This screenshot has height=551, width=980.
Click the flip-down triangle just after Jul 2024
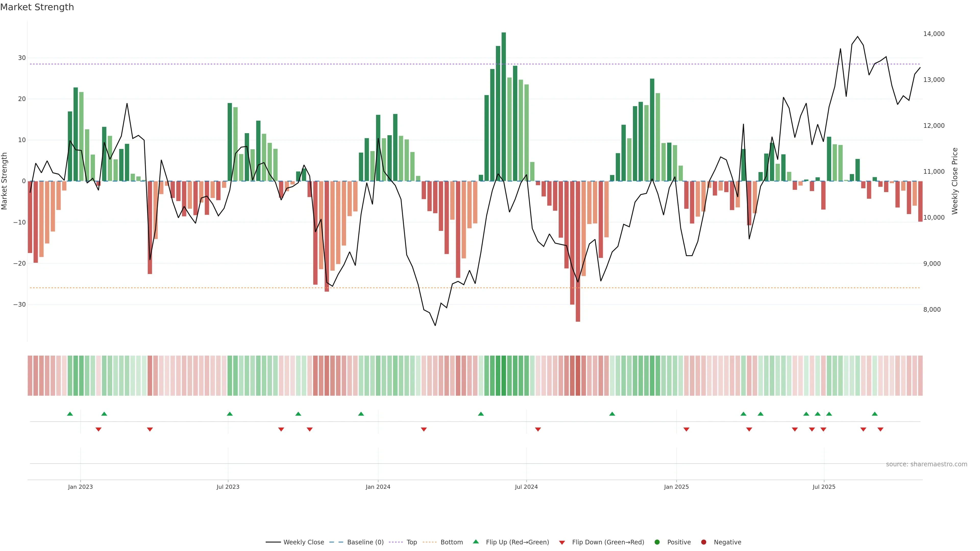coord(538,429)
